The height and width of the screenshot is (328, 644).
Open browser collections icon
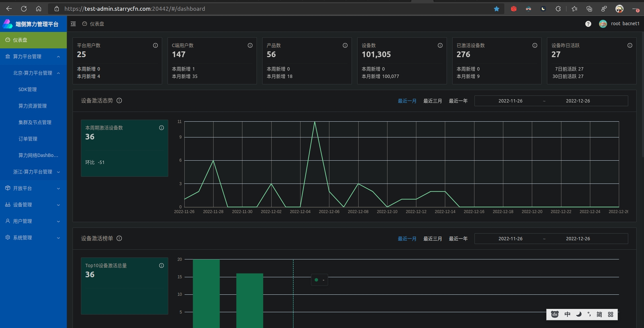click(589, 9)
